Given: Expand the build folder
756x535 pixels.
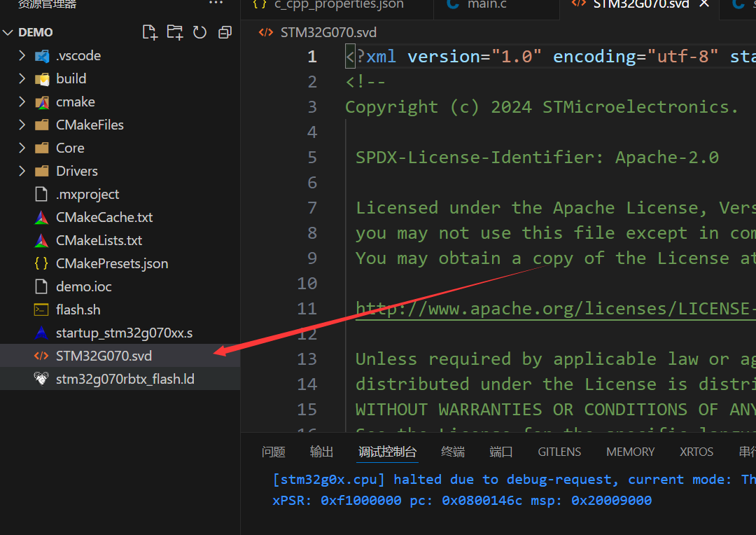Looking at the screenshot, I should pyautogui.click(x=71, y=78).
